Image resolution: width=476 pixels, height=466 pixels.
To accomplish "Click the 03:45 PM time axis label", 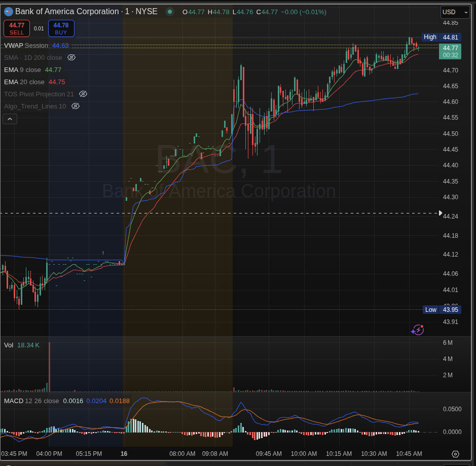I will pos(14,453).
